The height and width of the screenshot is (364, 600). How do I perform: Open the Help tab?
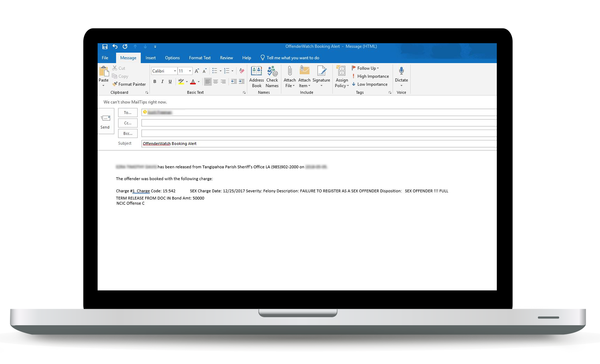click(247, 58)
